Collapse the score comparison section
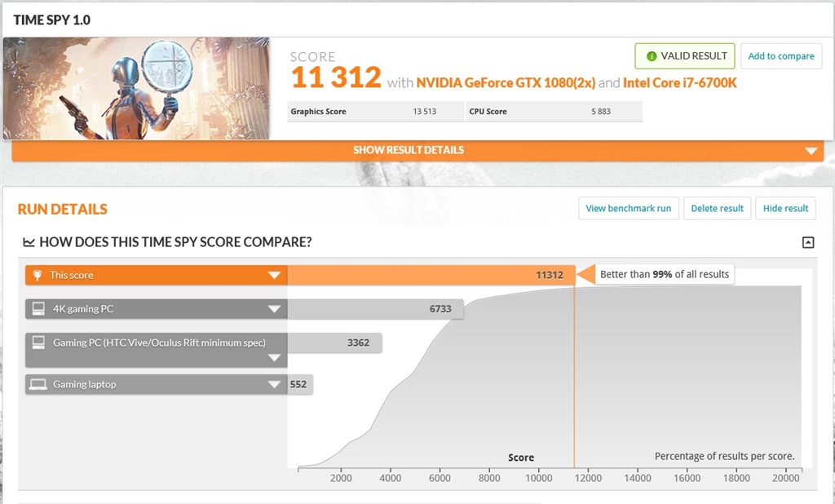 [808, 242]
